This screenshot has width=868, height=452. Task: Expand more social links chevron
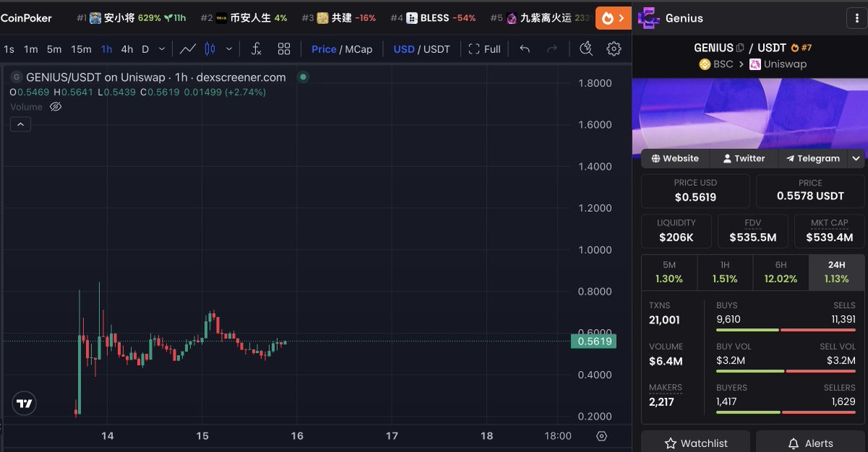click(856, 158)
